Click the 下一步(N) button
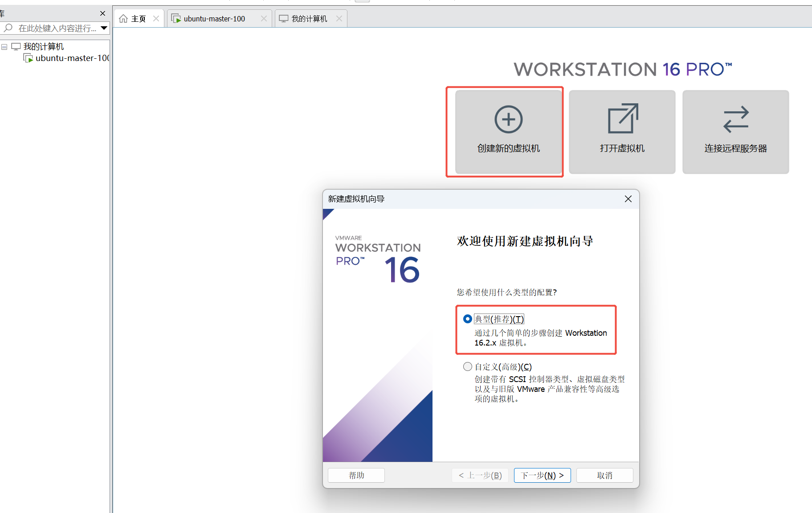The image size is (812, 513). (x=542, y=475)
